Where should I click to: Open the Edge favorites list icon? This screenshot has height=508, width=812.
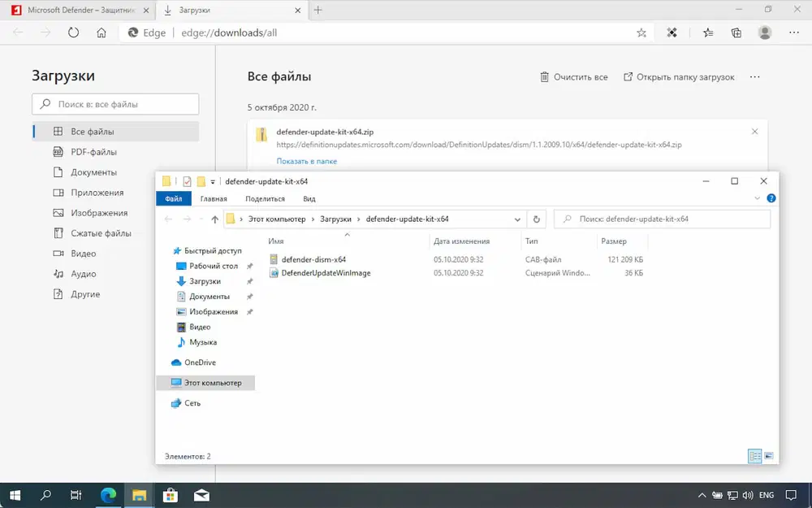[707, 33]
